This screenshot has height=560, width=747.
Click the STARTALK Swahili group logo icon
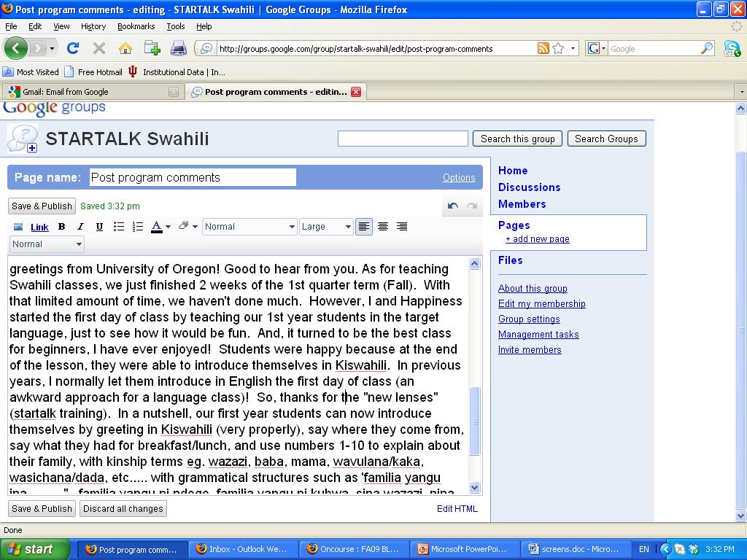pyautogui.click(x=23, y=139)
